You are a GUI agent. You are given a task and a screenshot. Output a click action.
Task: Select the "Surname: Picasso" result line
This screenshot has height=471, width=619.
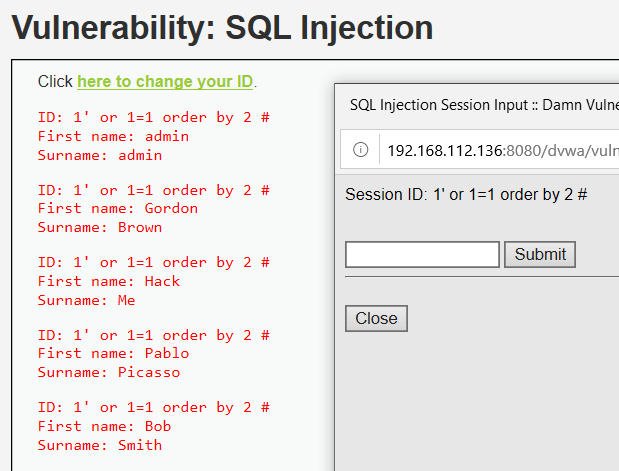coord(107,372)
